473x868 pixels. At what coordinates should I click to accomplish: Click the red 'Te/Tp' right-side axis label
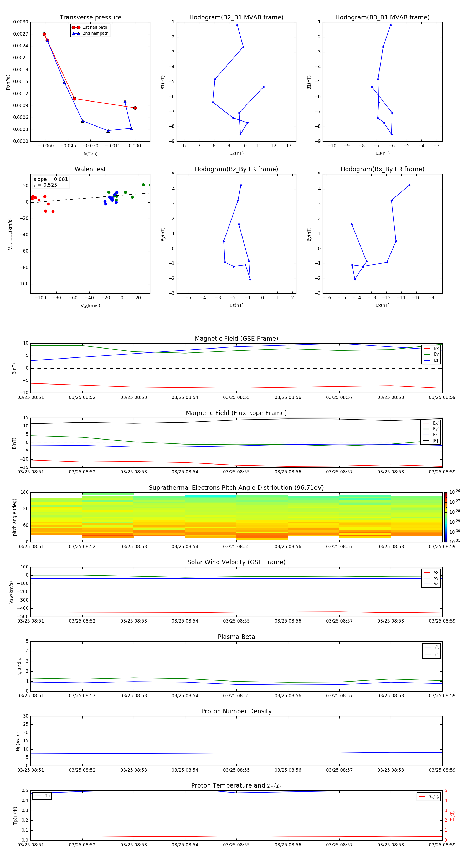[453, 815]
